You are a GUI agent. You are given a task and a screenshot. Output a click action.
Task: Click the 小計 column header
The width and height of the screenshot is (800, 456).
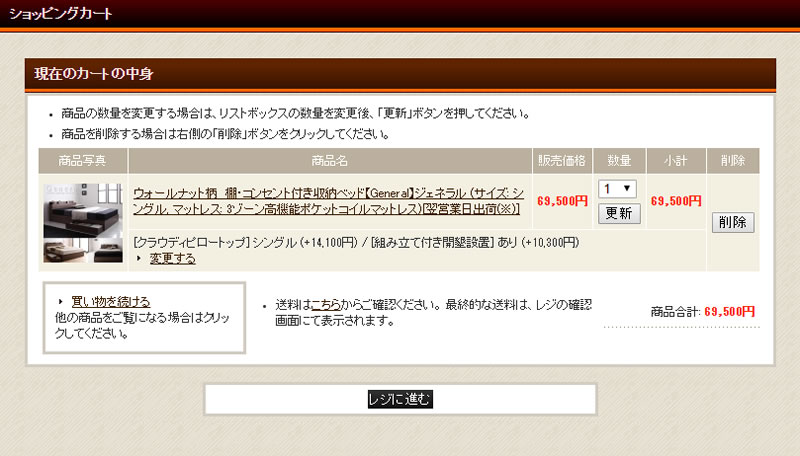[676, 161]
